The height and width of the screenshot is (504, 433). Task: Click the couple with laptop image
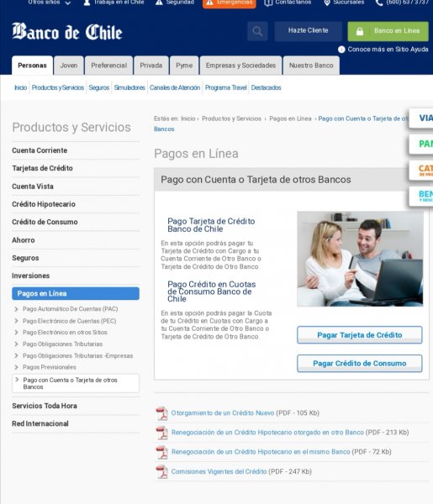361,259
